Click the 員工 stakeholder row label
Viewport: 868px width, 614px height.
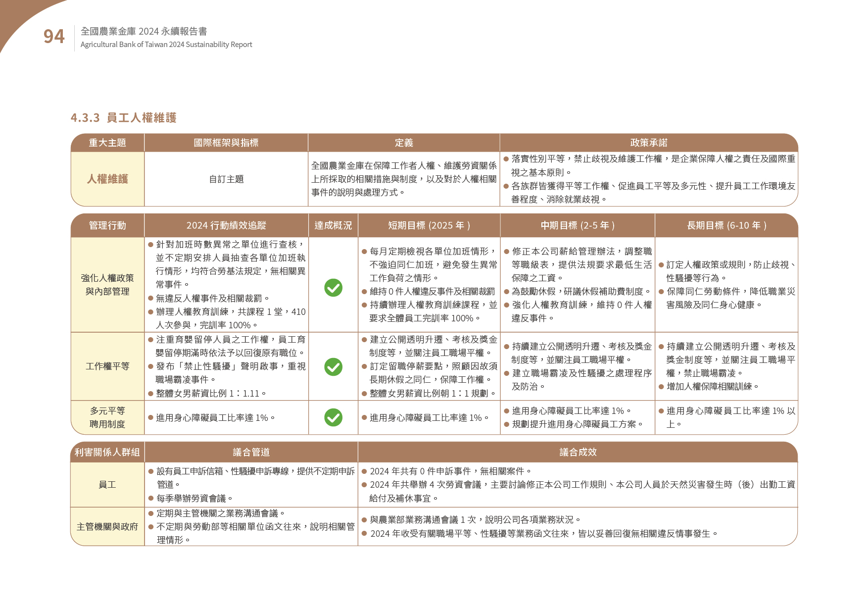pyautogui.click(x=107, y=485)
